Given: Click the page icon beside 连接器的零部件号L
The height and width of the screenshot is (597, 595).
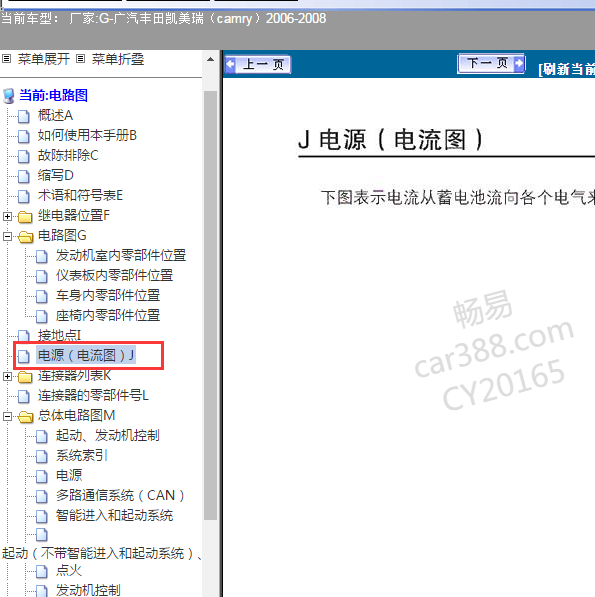Looking at the screenshot, I should point(24,396).
